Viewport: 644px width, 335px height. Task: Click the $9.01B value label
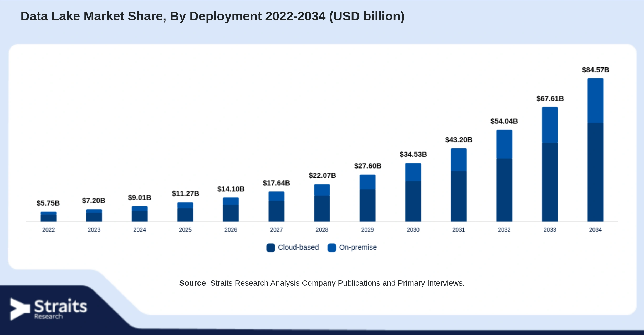140,198
